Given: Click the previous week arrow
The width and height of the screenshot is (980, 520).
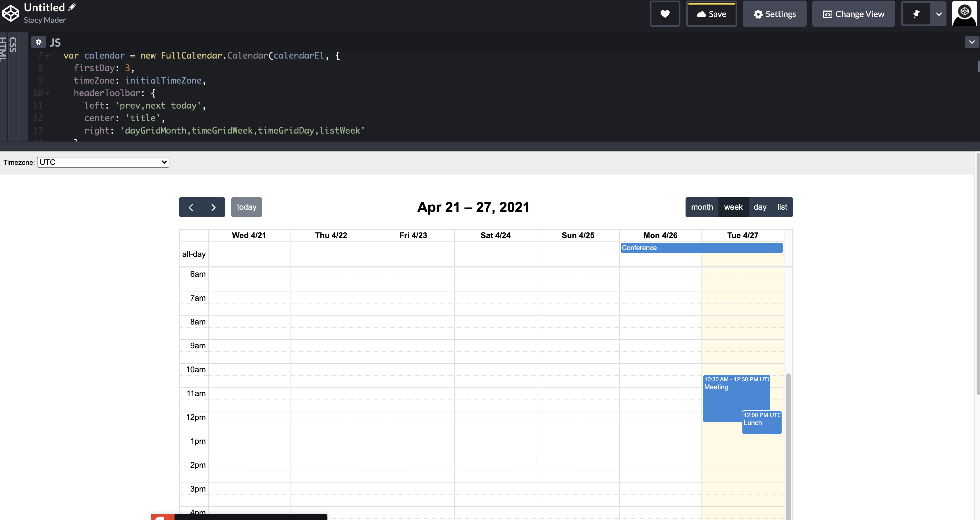Looking at the screenshot, I should (191, 207).
